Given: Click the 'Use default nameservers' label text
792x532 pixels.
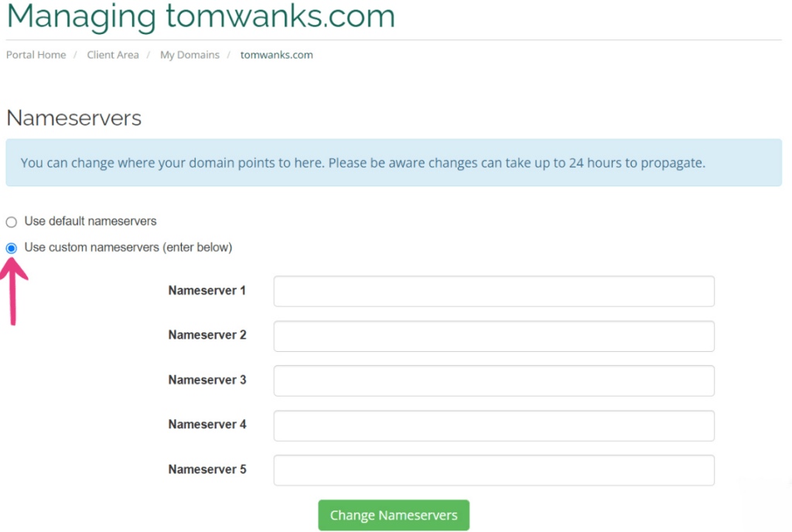Looking at the screenshot, I should click(x=89, y=221).
